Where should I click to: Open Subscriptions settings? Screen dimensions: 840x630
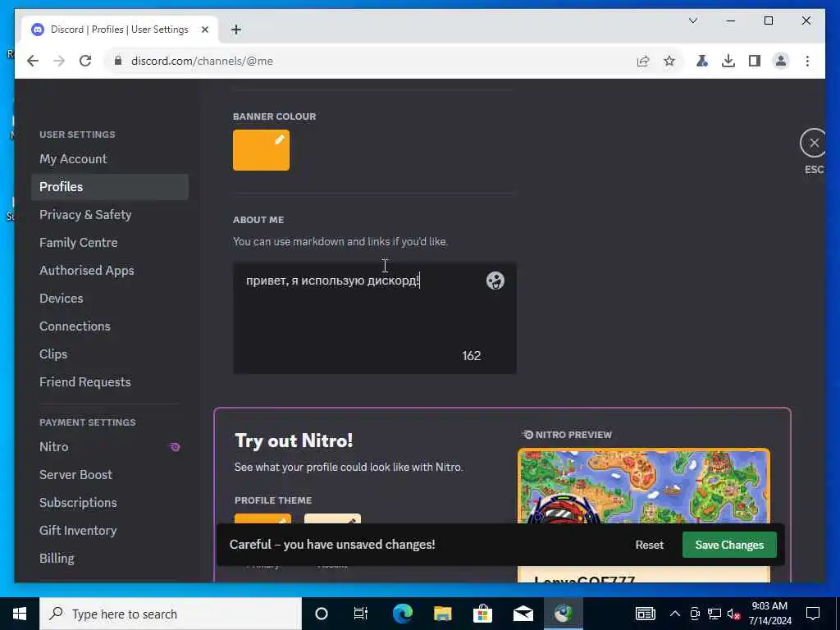[x=110, y=503]
